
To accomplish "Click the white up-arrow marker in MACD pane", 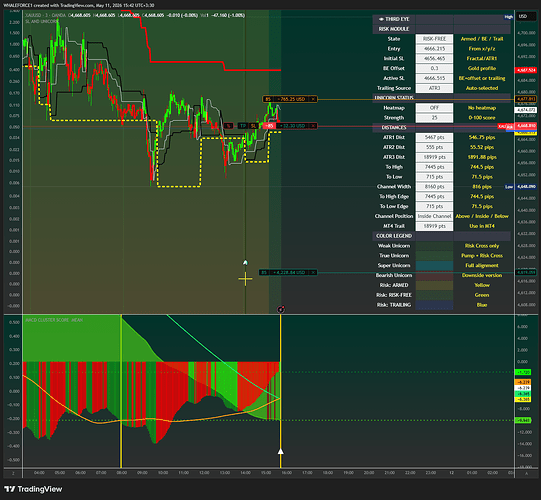I will coord(281,451).
